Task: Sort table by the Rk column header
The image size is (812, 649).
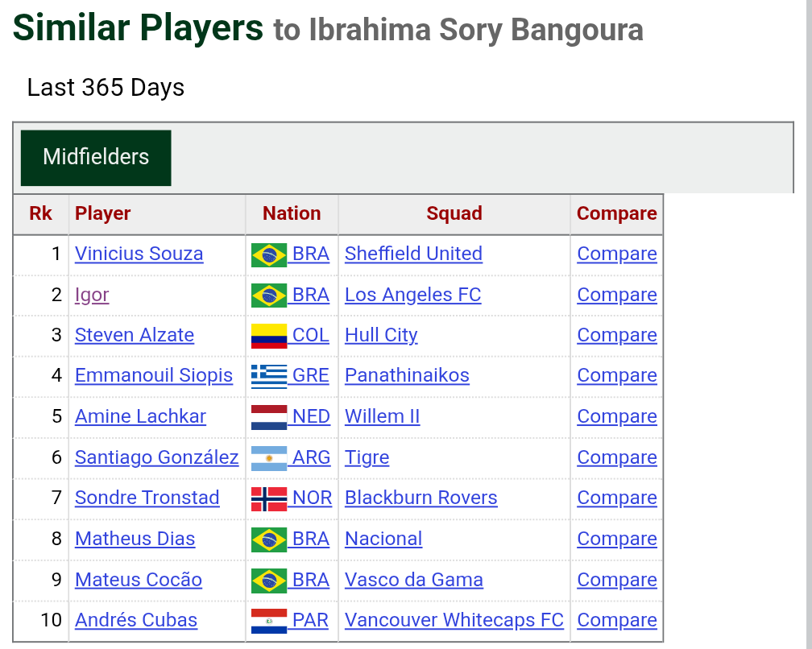Action: pos(40,213)
